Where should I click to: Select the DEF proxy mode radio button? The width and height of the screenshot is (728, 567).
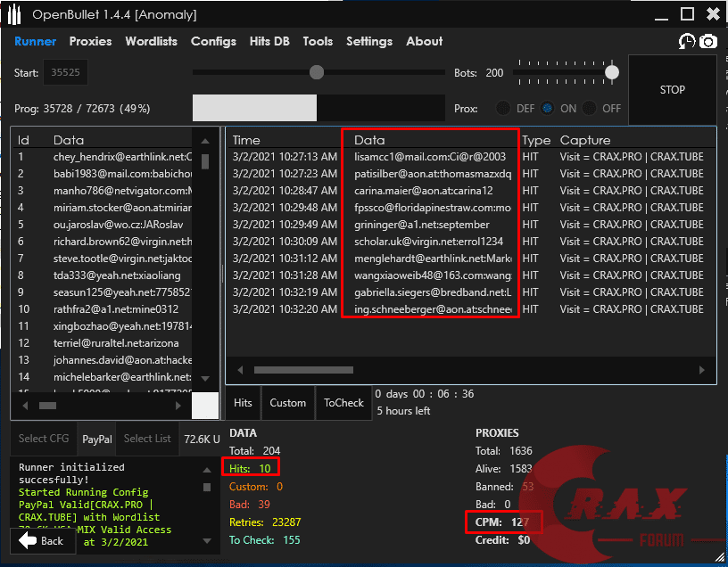[x=503, y=108]
